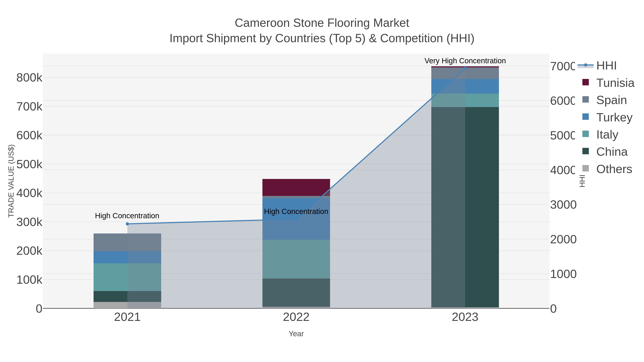
Task: Click the China segment of 2023 bar
Action: click(465, 207)
